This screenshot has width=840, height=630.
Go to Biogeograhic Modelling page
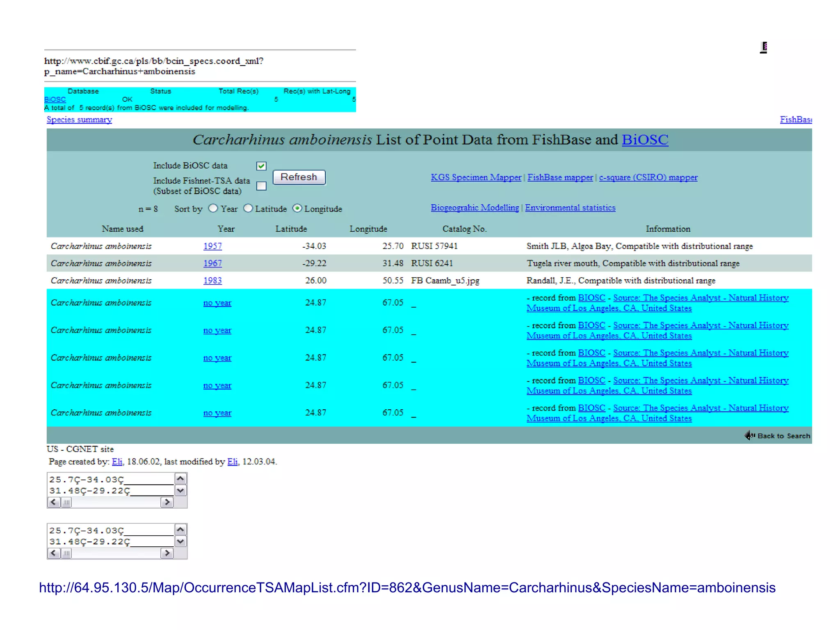(475, 208)
